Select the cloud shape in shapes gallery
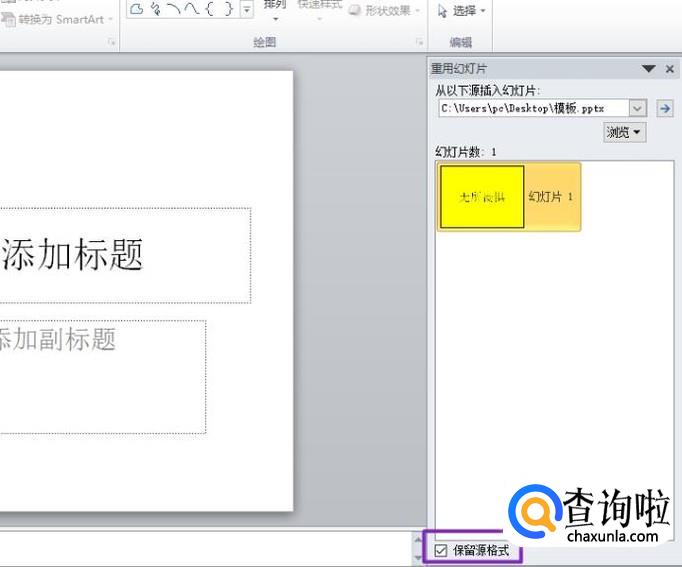This screenshot has width=682, height=567. click(x=137, y=9)
